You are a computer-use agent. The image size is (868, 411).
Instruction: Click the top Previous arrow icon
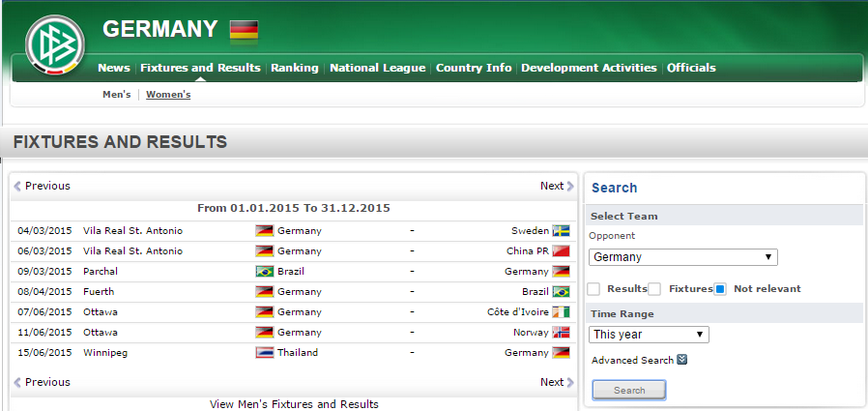[17, 186]
